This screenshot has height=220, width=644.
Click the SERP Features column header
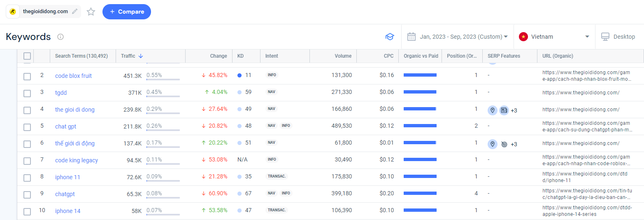504,56
